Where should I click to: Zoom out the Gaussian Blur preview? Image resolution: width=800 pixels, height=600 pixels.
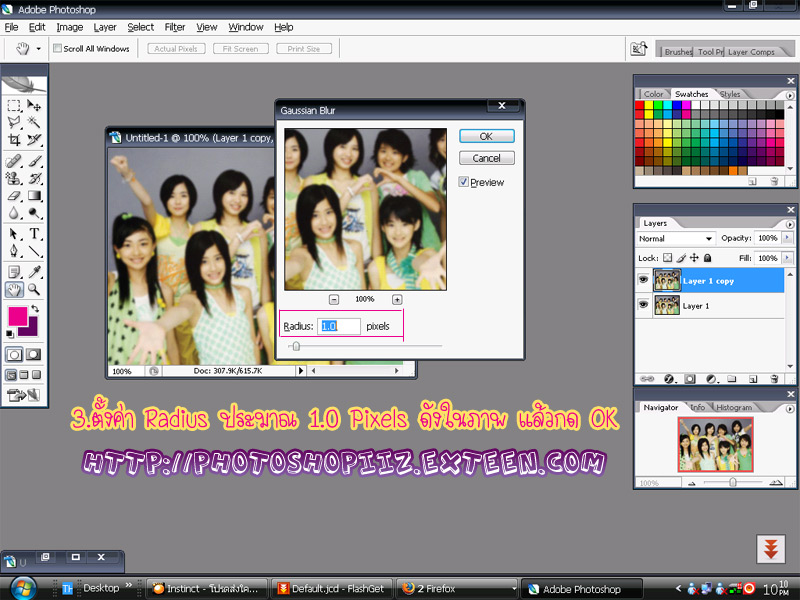(334, 299)
